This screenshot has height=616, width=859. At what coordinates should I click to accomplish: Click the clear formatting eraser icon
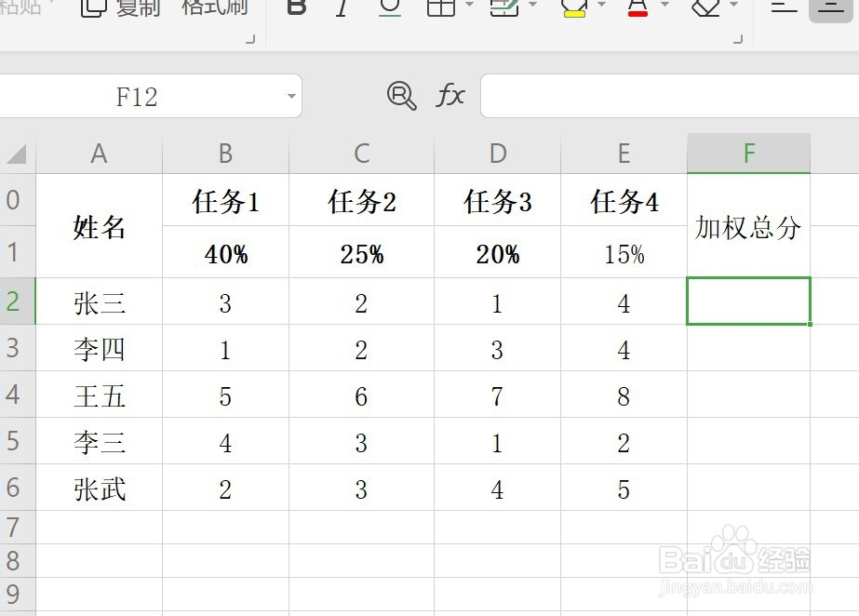coord(705,7)
